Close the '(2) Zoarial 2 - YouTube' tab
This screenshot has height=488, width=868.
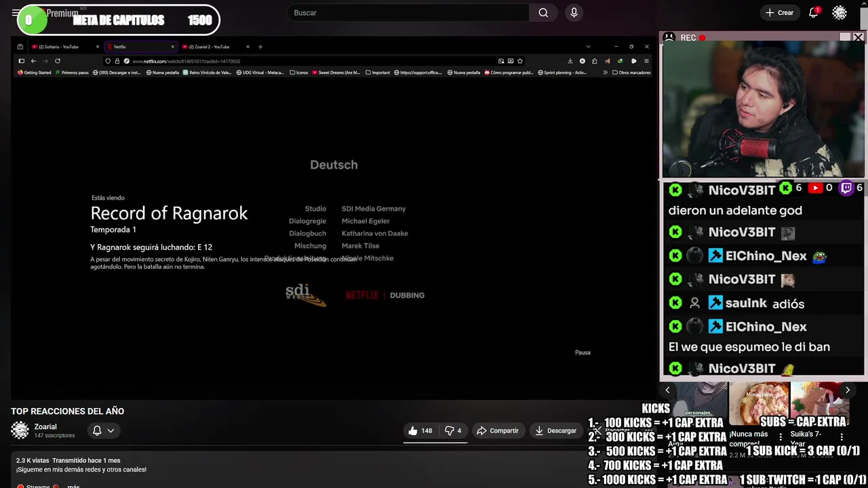tap(248, 47)
